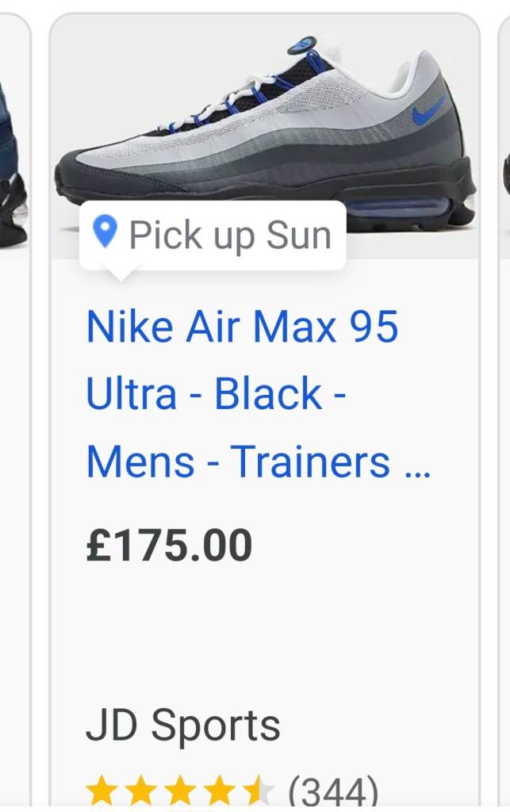The height and width of the screenshot is (812, 510).
Task: Tap the first gold rating star
Action: pyautogui.click(x=102, y=791)
